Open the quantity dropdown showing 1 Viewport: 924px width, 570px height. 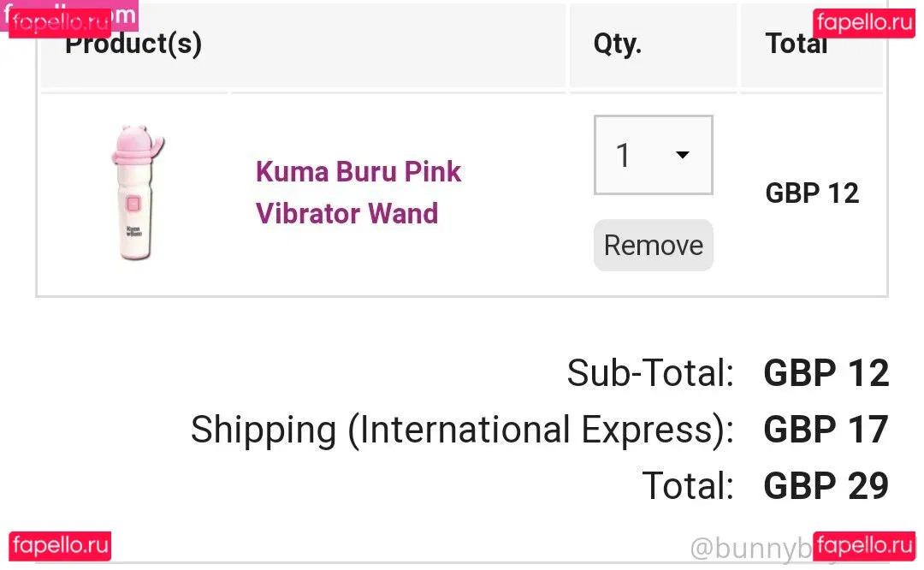click(653, 155)
